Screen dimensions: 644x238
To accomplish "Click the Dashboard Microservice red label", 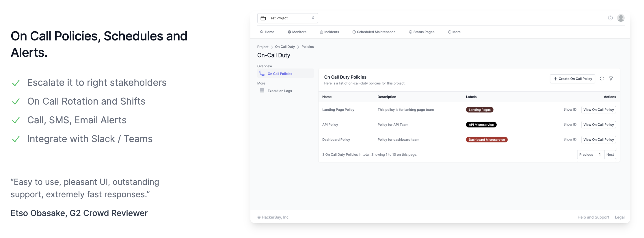I will (x=487, y=140).
